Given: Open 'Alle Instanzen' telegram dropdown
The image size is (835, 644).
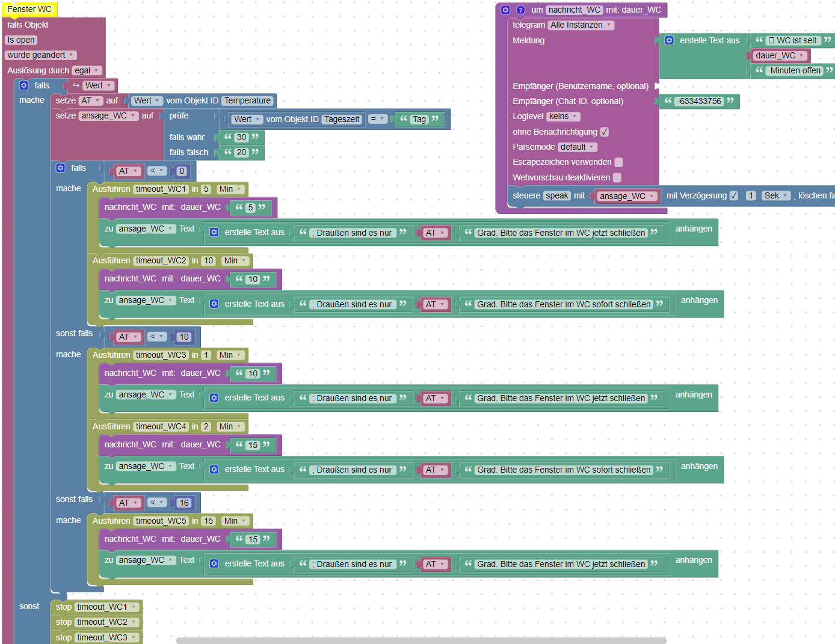Looking at the screenshot, I should tap(581, 25).
